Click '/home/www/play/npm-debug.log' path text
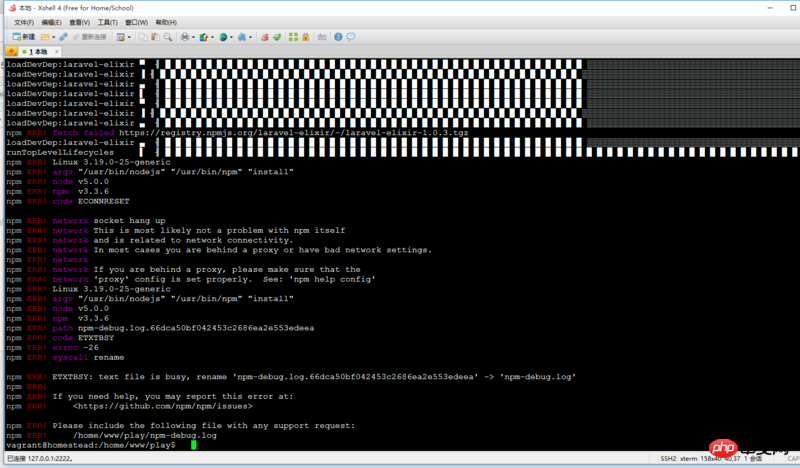This screenshot has width=800, height=468. [x=145, y=435]
